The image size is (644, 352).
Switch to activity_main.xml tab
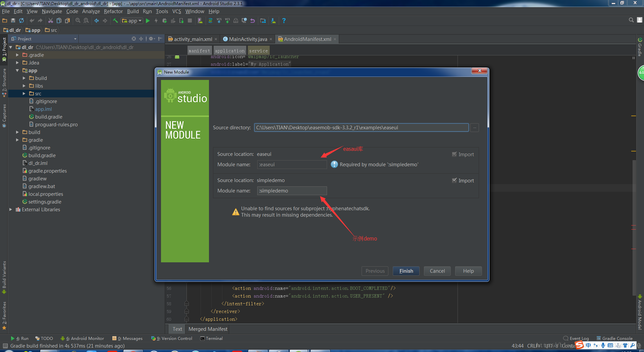(x=193, y=39)
